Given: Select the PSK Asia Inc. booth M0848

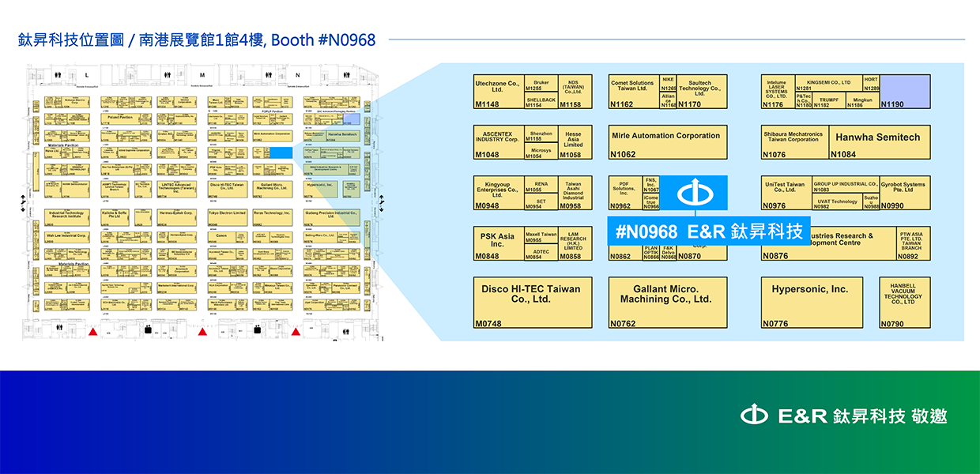Looking at the screenshot, I should click(497, 243).
